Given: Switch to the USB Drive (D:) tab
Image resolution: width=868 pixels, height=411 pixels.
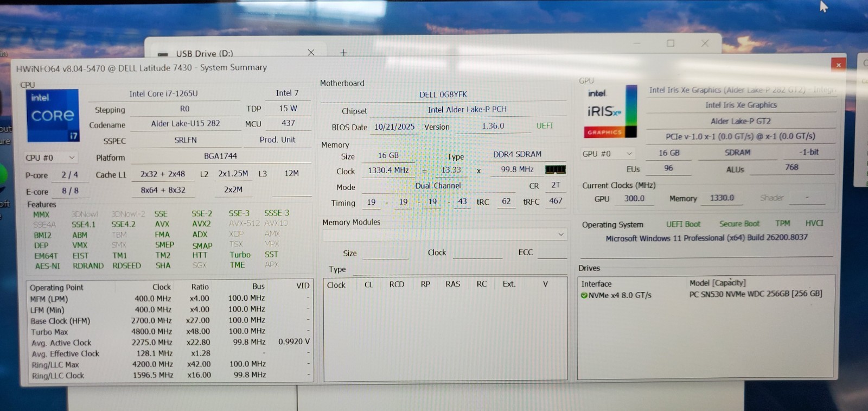Looking at the screenshot, I should pyautogui.click(x=205, y=53).
